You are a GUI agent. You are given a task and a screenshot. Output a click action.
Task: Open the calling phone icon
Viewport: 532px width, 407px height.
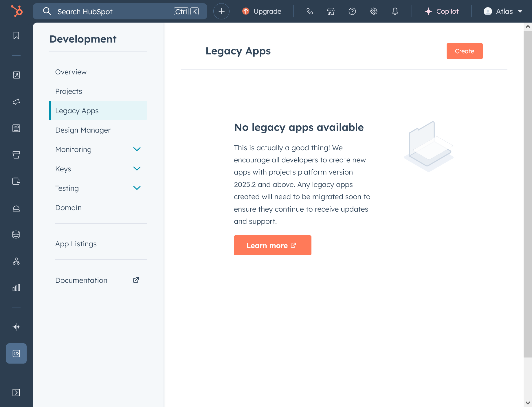point(310,11)
